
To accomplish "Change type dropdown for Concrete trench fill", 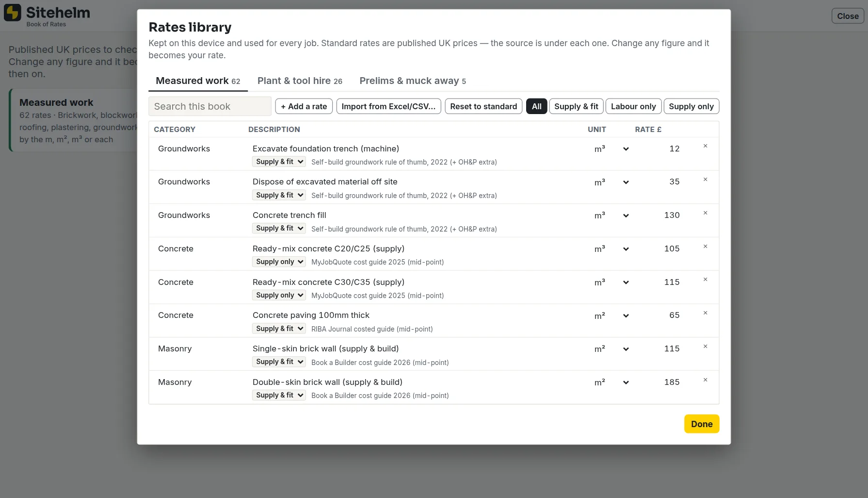I will pos(279,228).
